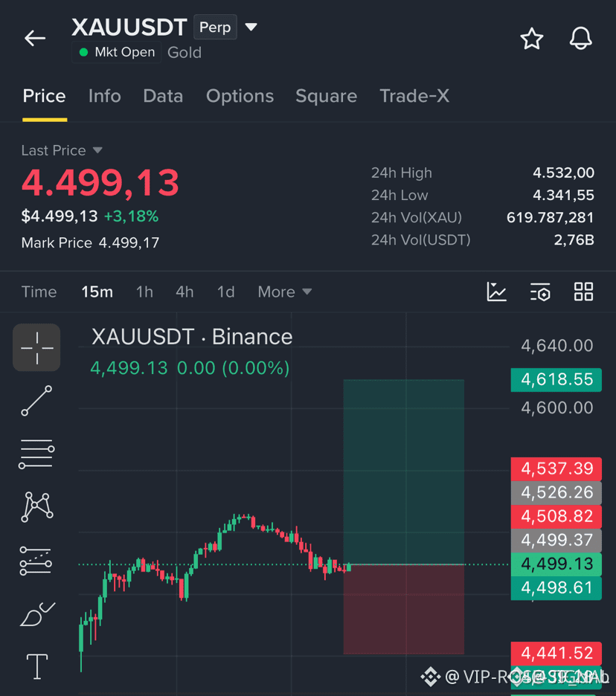Select the Time chart interval
The image size is (616, 696).
point(39,292)
